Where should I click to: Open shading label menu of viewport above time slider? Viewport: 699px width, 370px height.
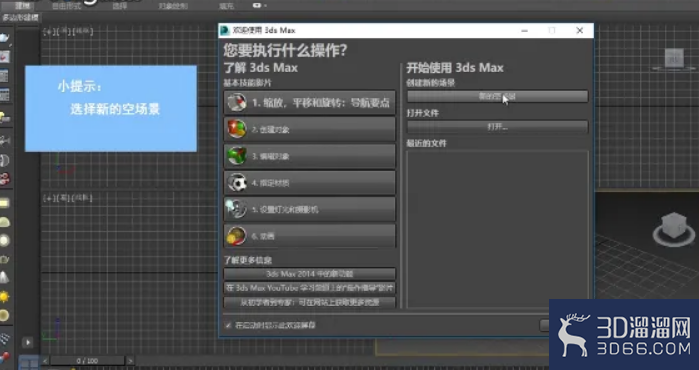pyautogui.click(x=82, y=198)
